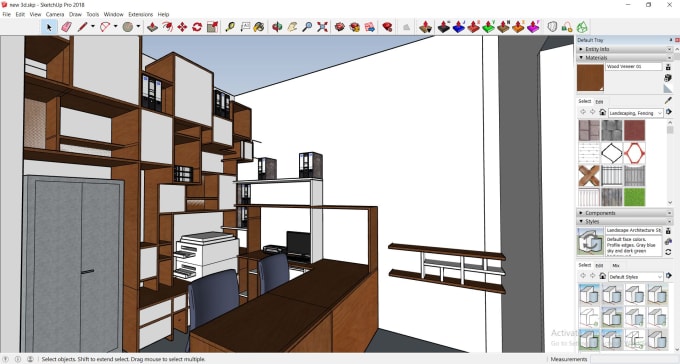Switch to the materials Edit tab
The height and width of the screenshot is (364, 680).
(x=599, y=102)
